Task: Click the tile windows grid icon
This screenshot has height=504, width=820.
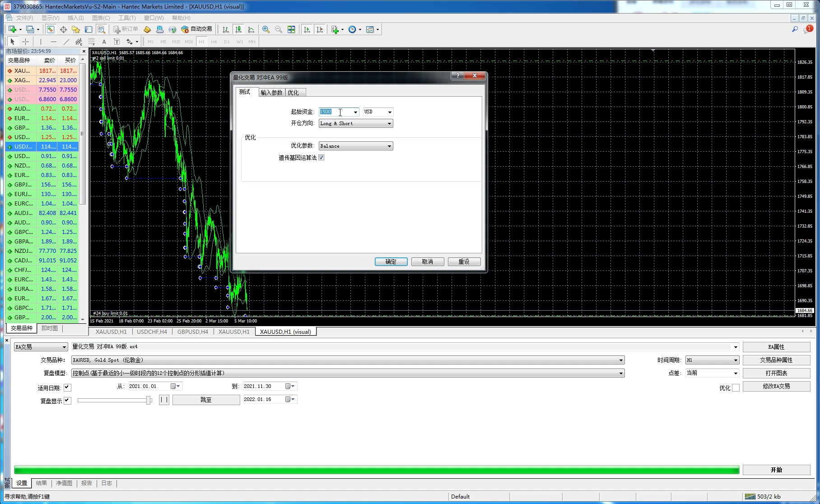Action: pos(291,29)
